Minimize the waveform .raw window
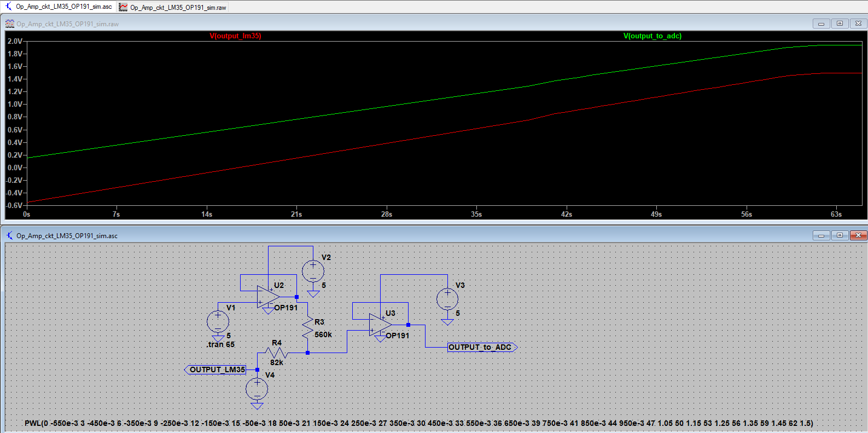 point(821,24)
